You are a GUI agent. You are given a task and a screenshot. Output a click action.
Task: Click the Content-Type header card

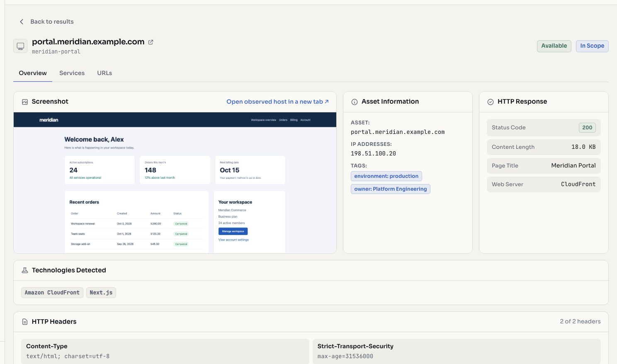(x=165, y=352)
